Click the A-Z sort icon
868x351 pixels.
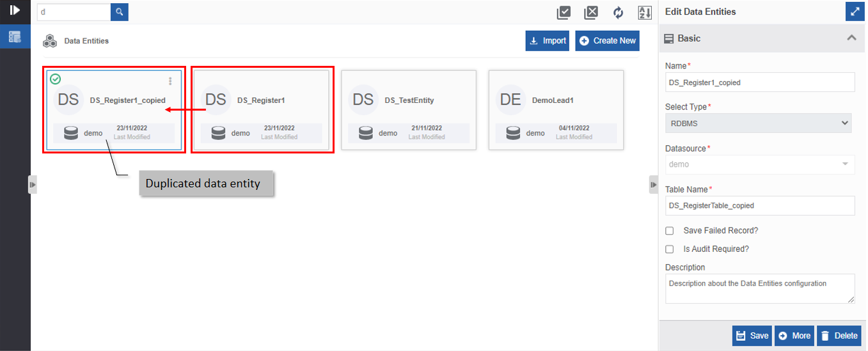point(645,13)
